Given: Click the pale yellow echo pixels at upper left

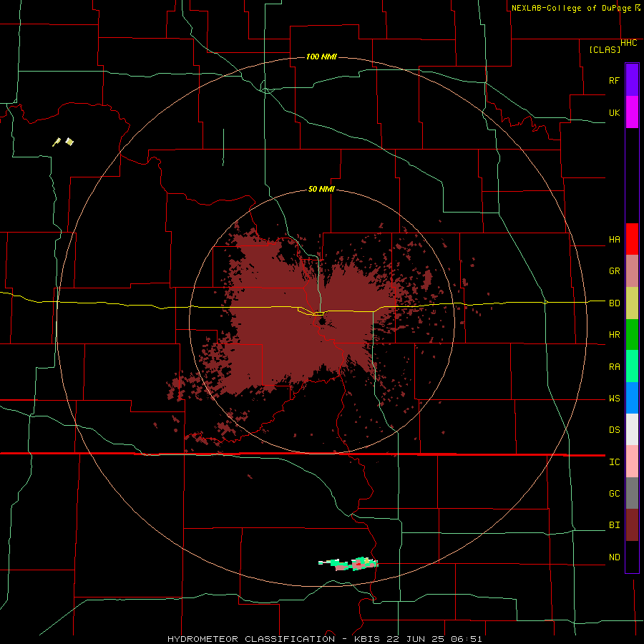Looking at the screenshot, I should 63,142.
